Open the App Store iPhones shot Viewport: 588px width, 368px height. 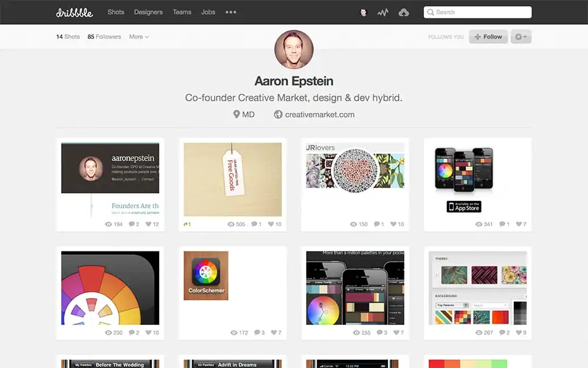(x=477, y=180)
